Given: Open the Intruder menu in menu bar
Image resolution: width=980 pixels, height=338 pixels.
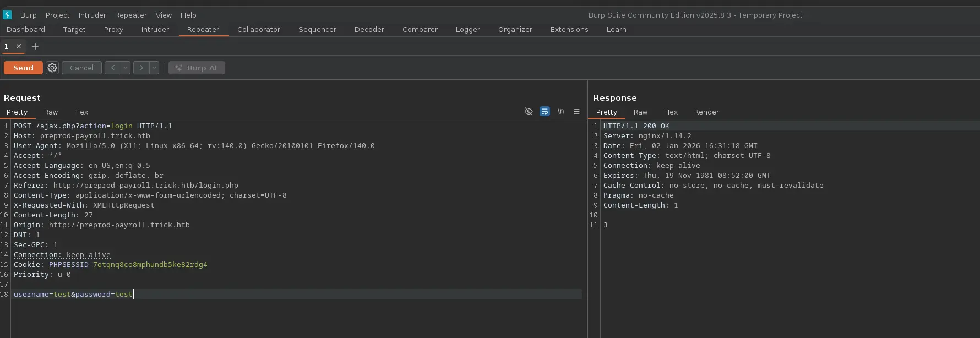Looking at the screenshot, I should click(x=92, y=15).
